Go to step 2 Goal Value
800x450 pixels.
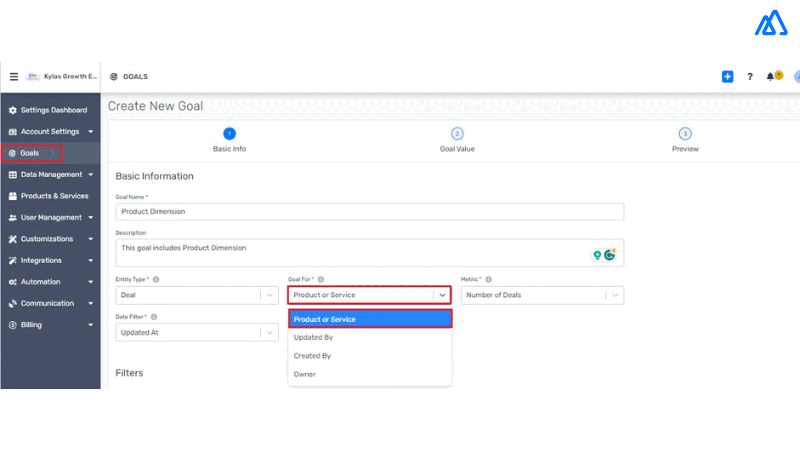pos(457,134)
